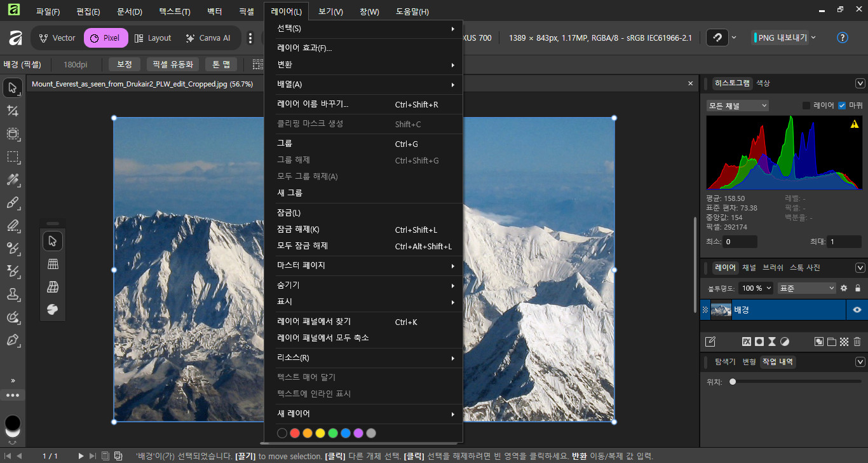Enable the 레이어 checkbox in histogram
The image size is (868, 463).
806,106
